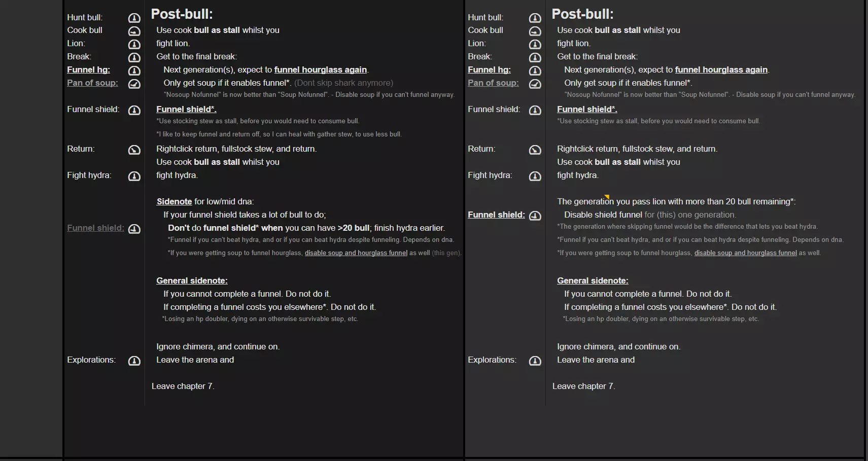Click the bold 'Funnel hg:' label in the right guide
Viewport: 868px width, 461px height.
[x=489, y=70]
